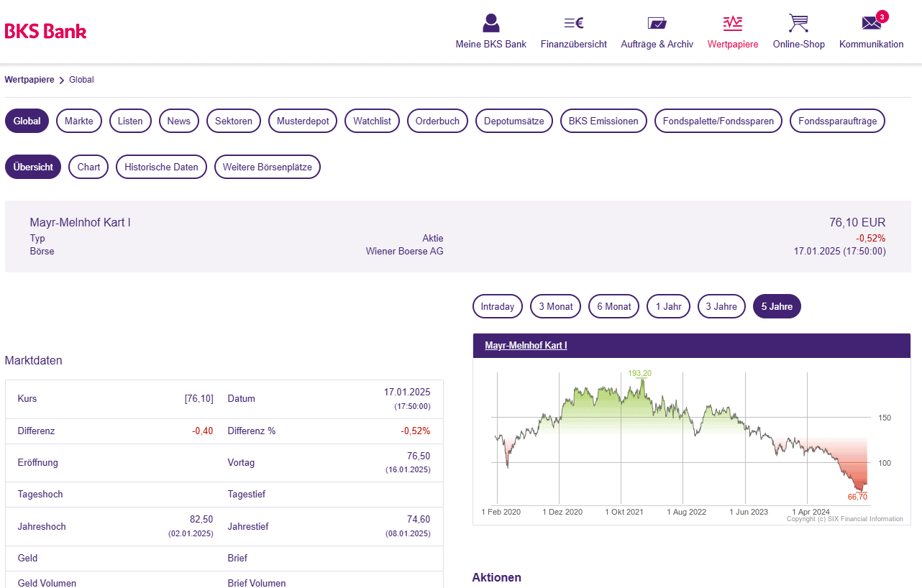Open the Musterdepot tab
The width and height of the screenshot is (922, 588).
coord(303,121)
